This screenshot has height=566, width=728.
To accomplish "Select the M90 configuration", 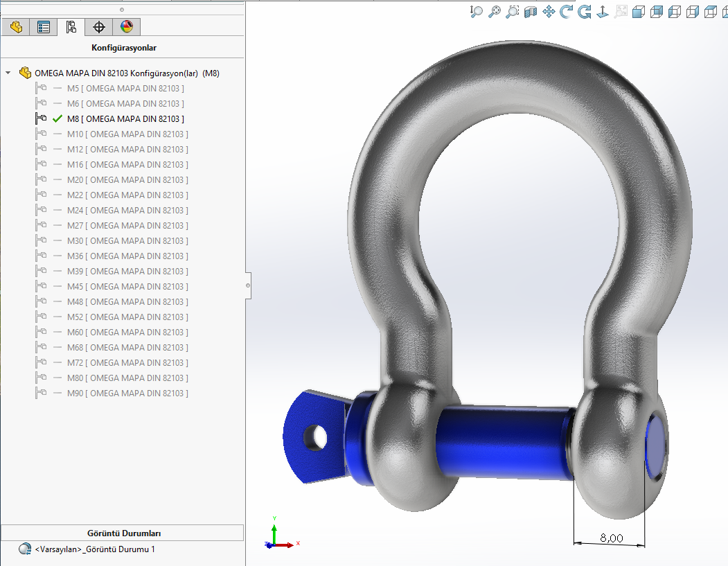I will coord(127,393).
